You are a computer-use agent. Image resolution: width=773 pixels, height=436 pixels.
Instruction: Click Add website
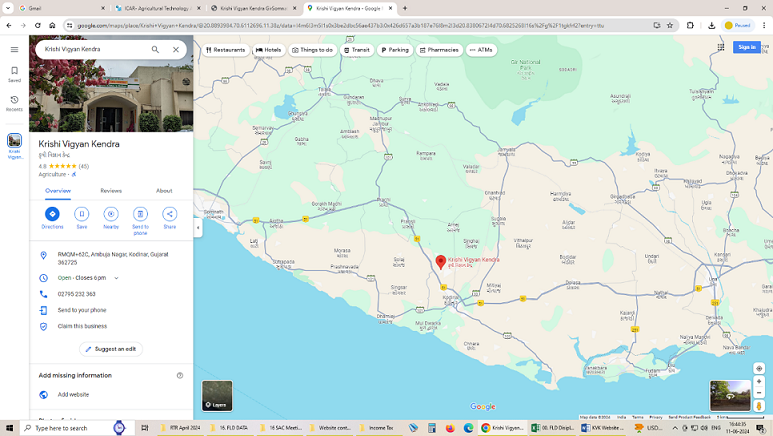(73, 395)
